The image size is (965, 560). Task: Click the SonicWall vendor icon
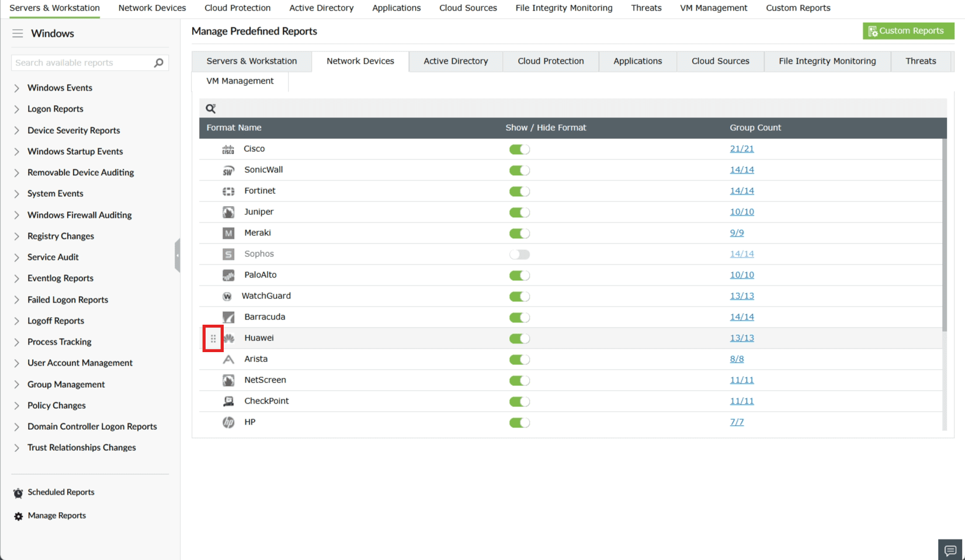click(228, 170)
